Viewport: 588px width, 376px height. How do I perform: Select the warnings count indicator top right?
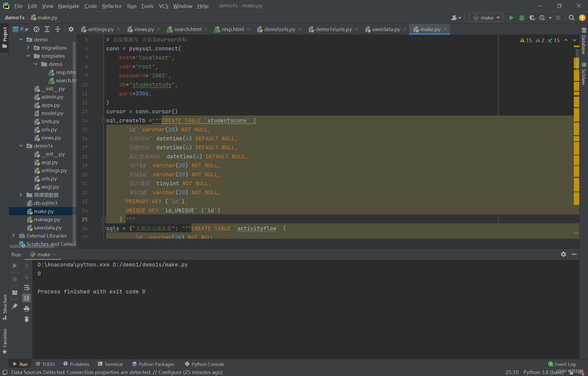click(x=525, y=40)
